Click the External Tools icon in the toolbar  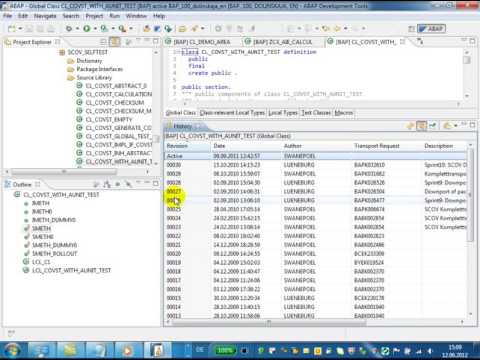pos(122,29)
